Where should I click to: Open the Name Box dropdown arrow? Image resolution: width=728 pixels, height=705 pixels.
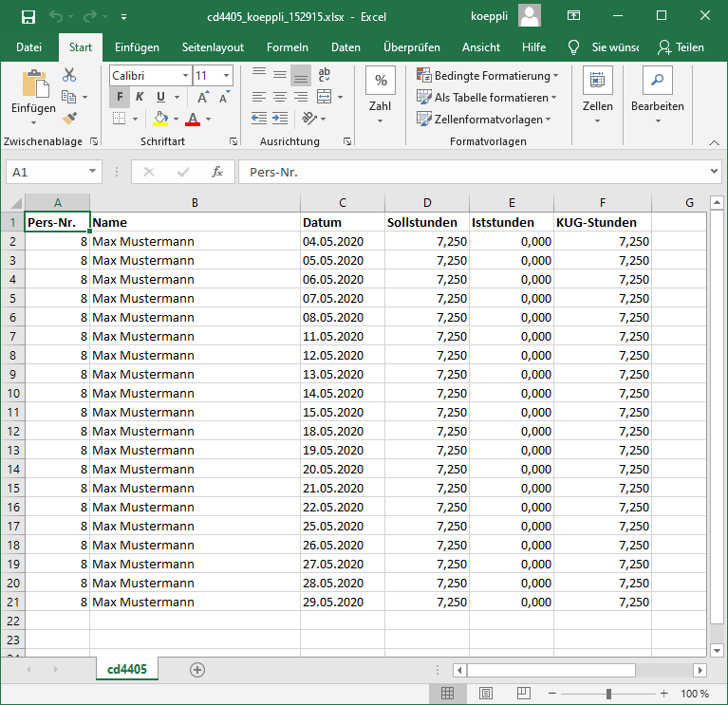point(92,172)
